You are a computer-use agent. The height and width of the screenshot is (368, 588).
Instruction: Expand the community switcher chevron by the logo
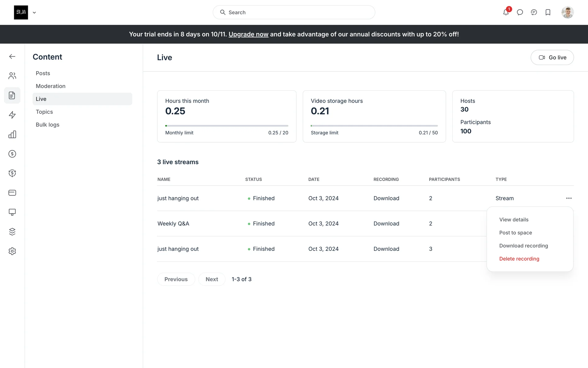click(x=34, y=13)
